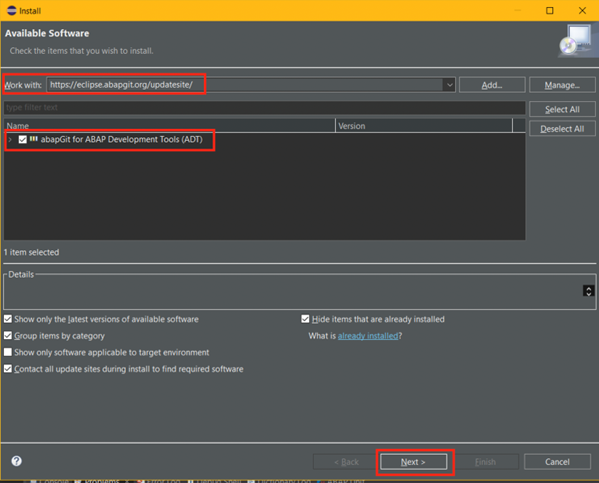Viewport: 599px width, 483px height.
Task: Open Manage software sites
Action: tap(562, 85)
